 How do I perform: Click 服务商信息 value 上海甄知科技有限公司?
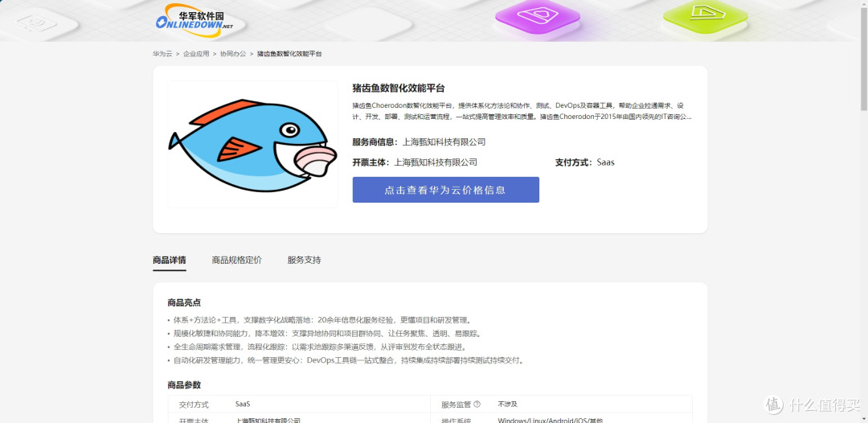pos(444,142)
